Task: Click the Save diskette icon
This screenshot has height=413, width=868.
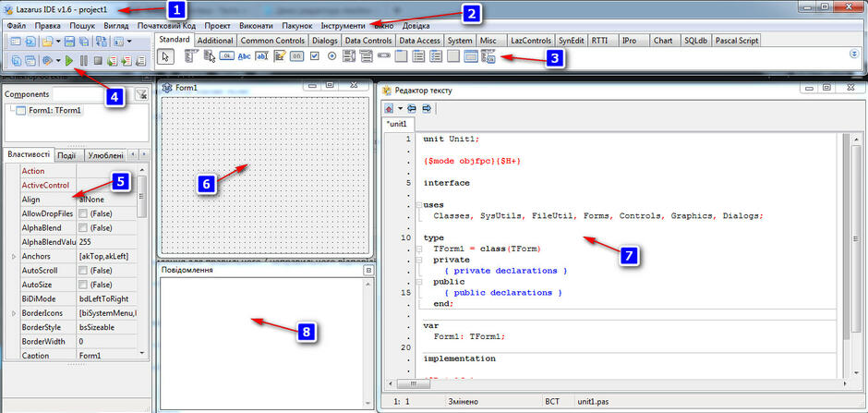Action: (70, 41)
